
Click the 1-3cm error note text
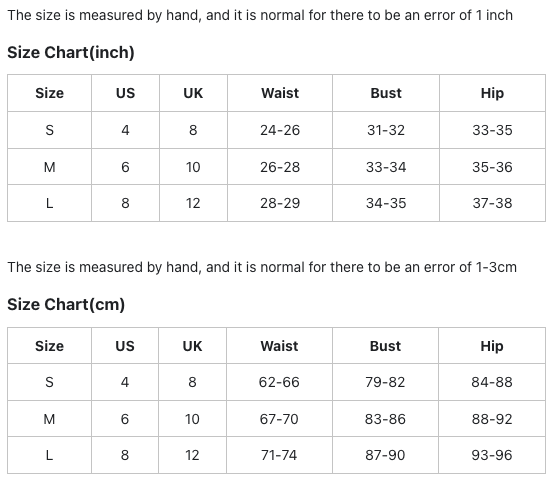click(262, 267)
